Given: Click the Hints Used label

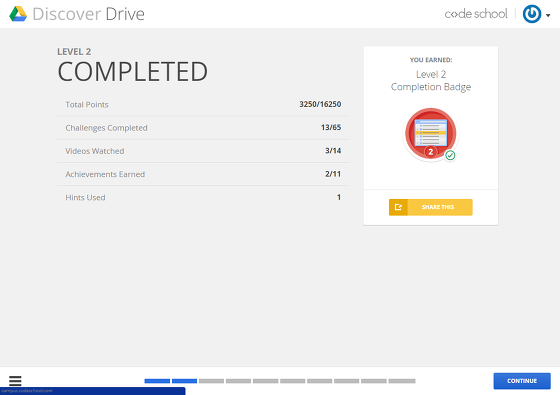Looking at the screenshot, I should [x=85, y=198].
